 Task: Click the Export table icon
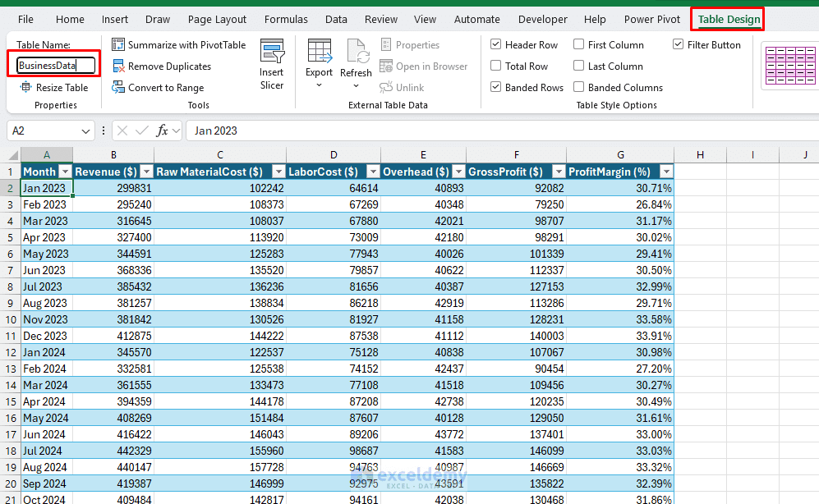click(319, 51)
